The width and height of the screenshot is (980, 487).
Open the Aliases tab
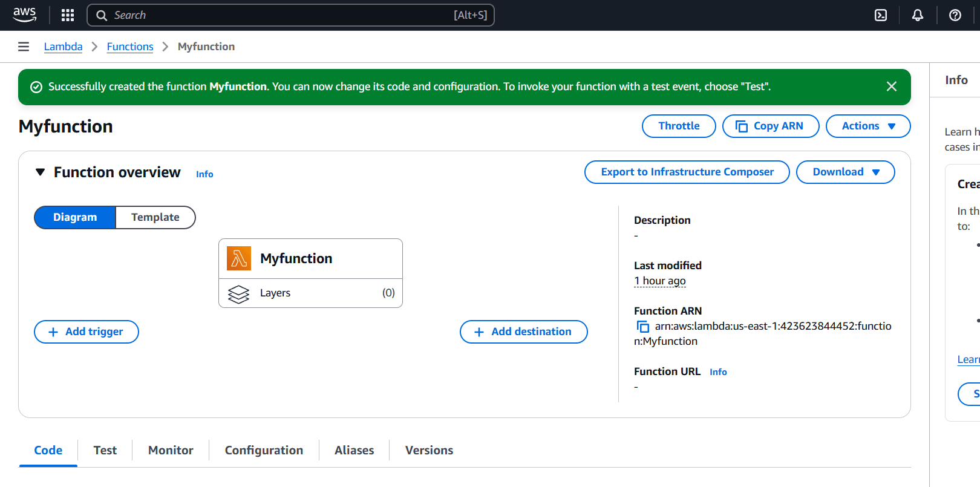coord(354,450)
